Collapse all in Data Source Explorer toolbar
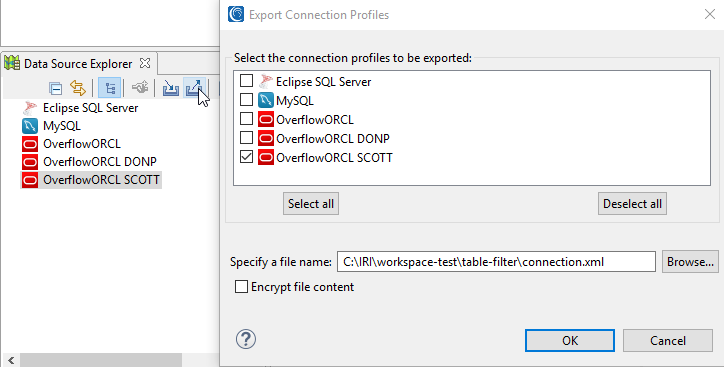The image size is (724, 367). coord(55,88)
